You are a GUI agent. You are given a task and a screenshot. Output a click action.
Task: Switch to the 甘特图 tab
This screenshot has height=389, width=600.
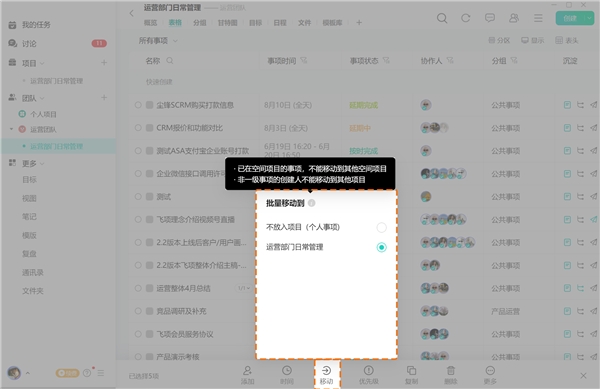coord(227,23)
